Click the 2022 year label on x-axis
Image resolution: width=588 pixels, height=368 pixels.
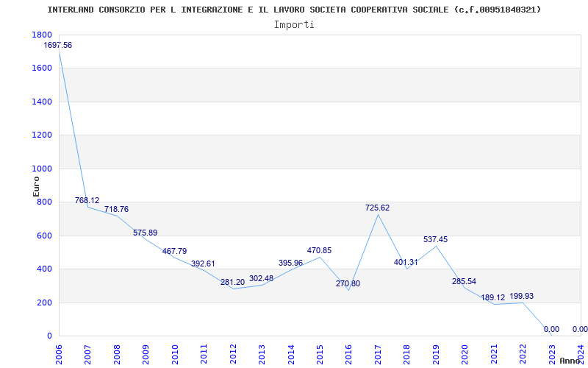point(523,354)
